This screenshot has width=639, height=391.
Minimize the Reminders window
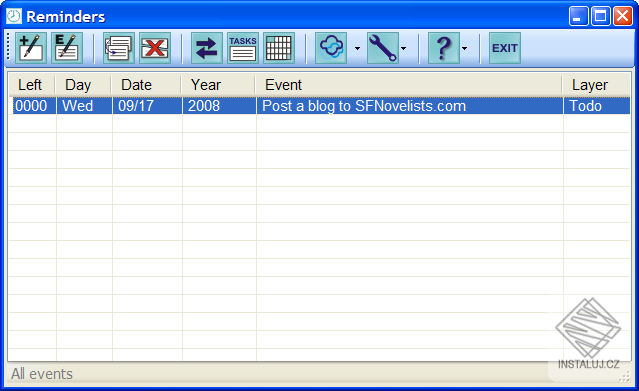tap(578, 16)
